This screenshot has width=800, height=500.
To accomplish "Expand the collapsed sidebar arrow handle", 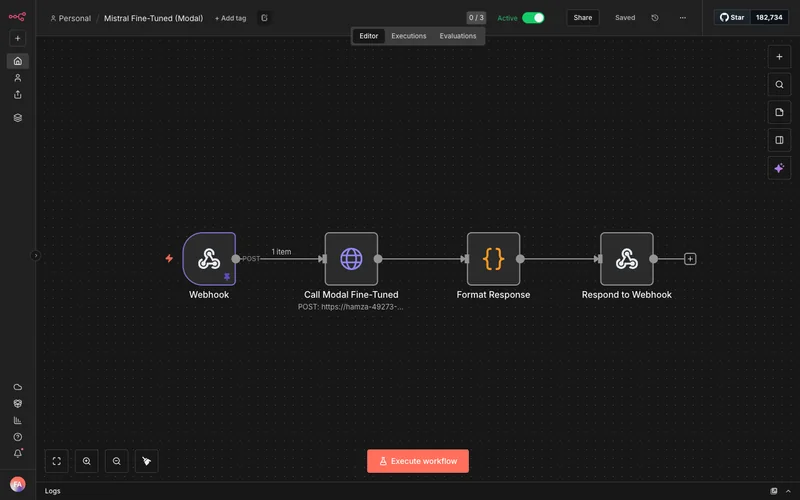I will click(x=35, y=256).
